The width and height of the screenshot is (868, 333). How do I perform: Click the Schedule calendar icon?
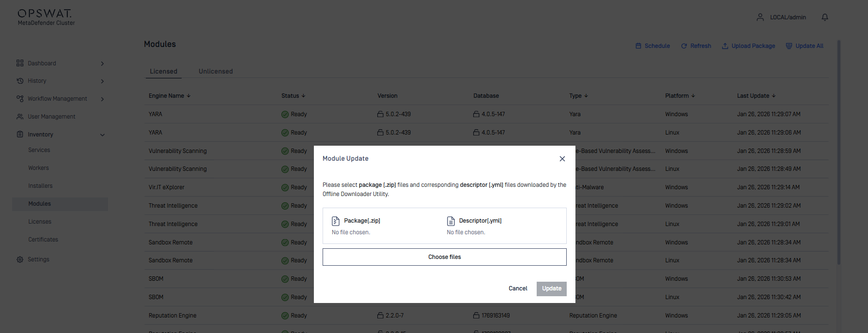(638, 46)
